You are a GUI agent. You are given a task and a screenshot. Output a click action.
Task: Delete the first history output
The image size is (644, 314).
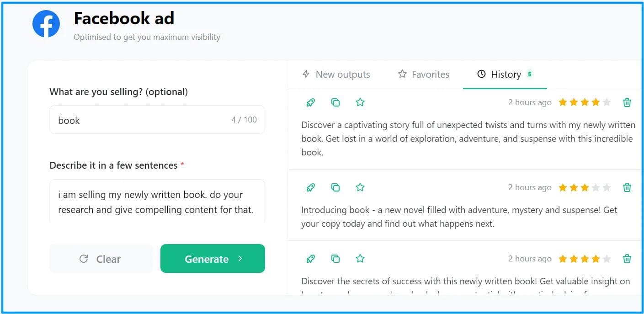627,102
